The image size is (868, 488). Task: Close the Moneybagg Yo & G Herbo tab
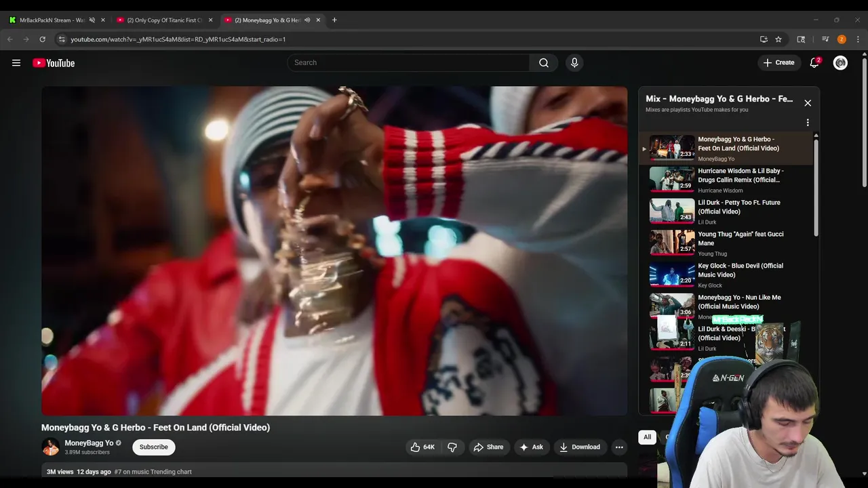click(x=318, y=20)
